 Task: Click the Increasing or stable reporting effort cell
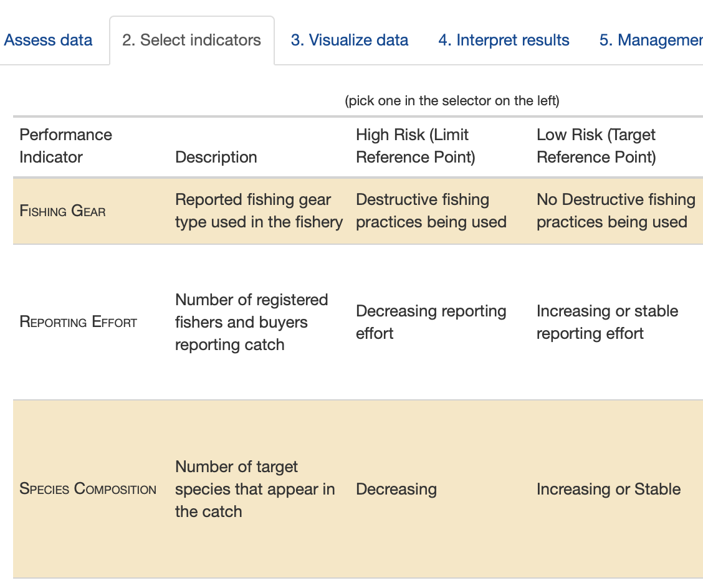(x=606, y=321)
